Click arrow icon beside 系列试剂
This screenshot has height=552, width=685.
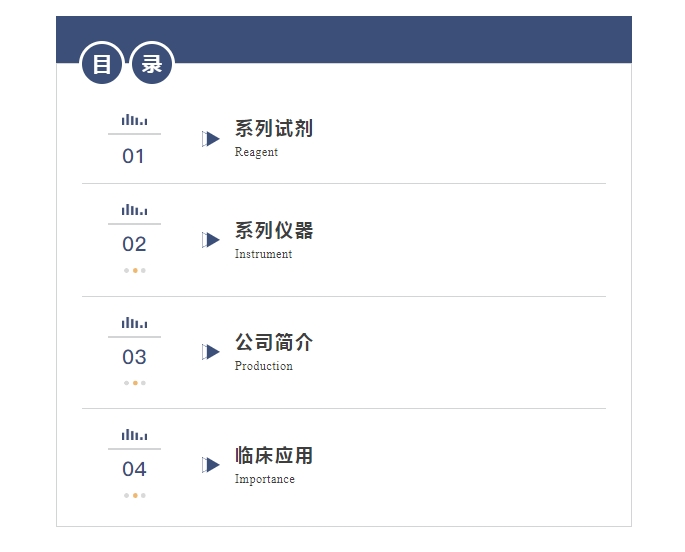point(210,139)
